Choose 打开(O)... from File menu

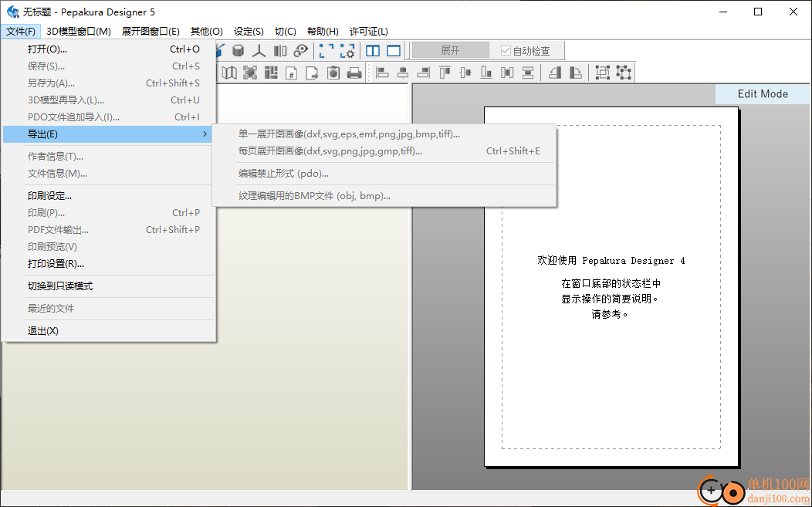click(x=108, y=49)
